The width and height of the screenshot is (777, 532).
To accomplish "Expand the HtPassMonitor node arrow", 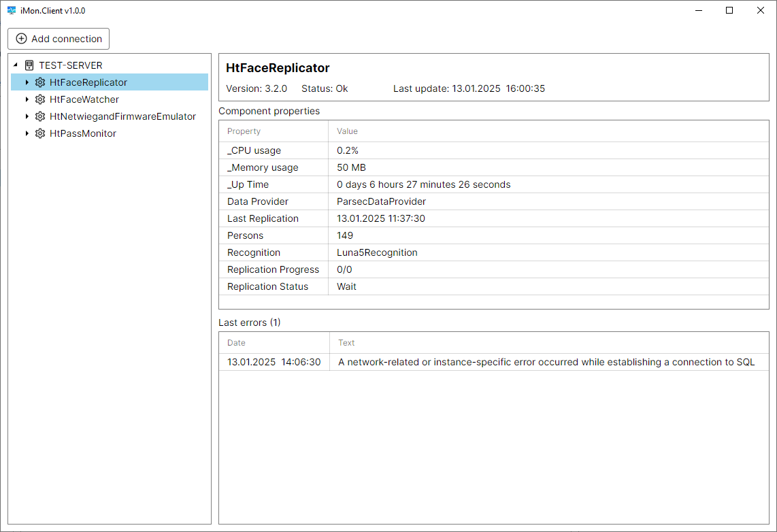I will tap(27, 133).
